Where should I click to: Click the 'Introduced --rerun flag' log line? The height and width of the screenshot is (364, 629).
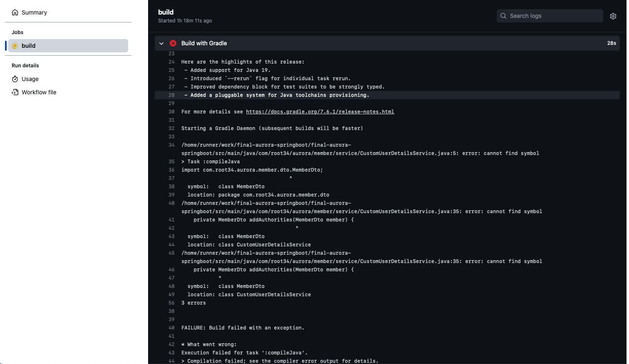[267, 79]
